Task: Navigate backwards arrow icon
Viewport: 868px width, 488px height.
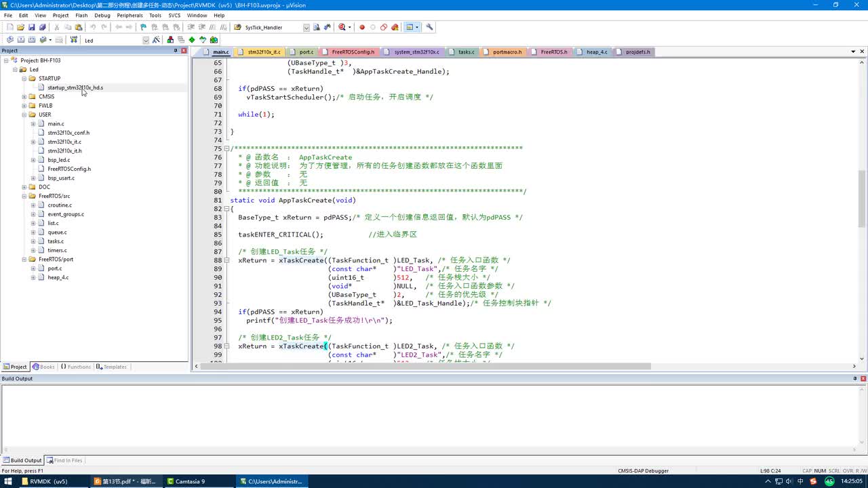Action: (x=118, y=27)
